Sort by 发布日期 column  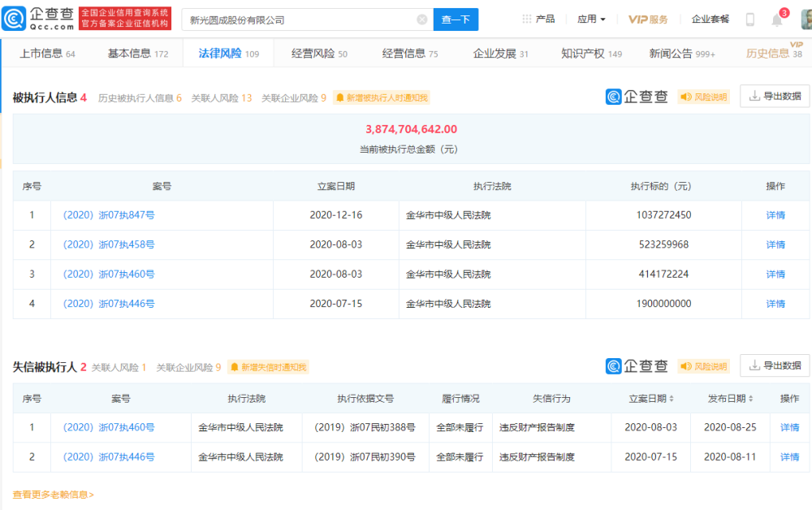click(729, 399)
